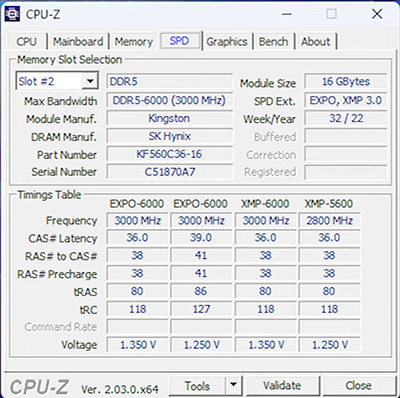Open the Slot #2 dropdown arrow
The height and width of the screenshot is (398, 400).
click(90, 81)
